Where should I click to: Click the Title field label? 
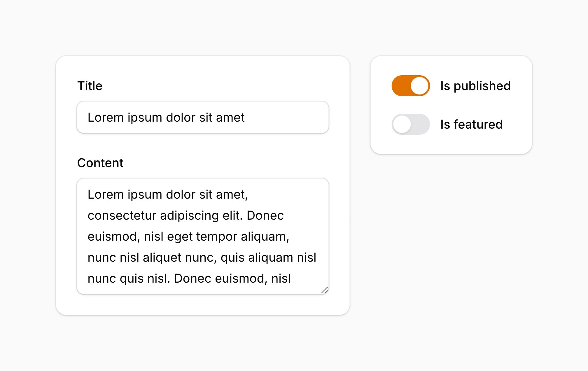(x=90, y=86)
